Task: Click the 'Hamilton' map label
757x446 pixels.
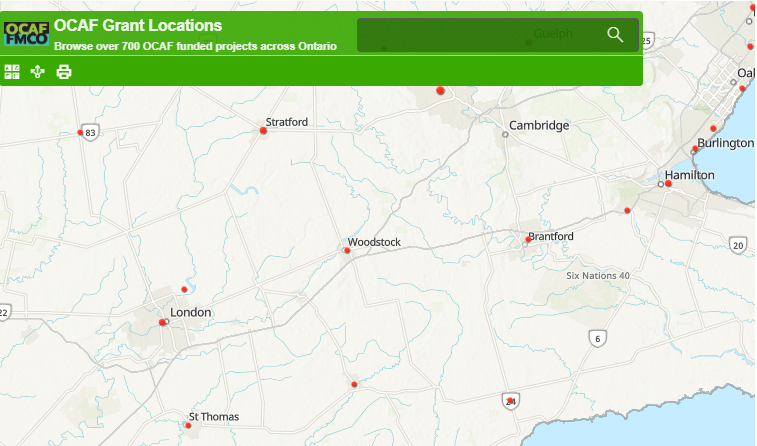Action: (x=690, y=175)
